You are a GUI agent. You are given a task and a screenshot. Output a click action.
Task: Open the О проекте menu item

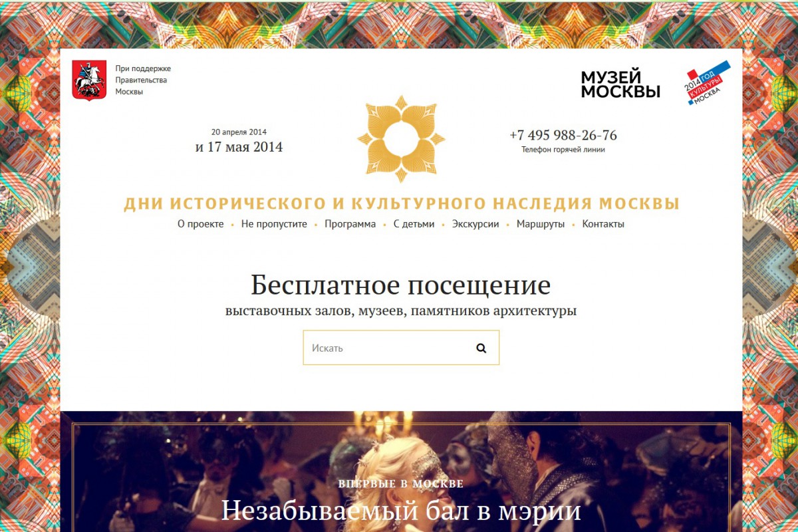point(201,224)
